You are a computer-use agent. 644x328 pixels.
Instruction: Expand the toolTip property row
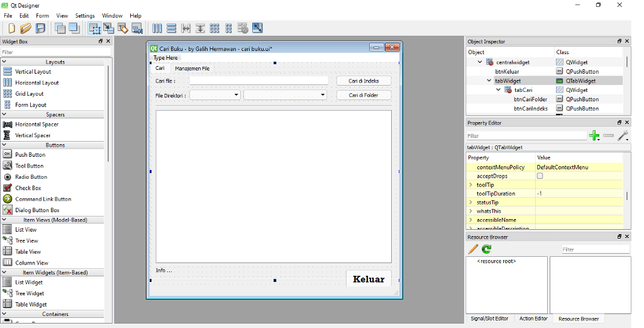[x=470, y=185]
